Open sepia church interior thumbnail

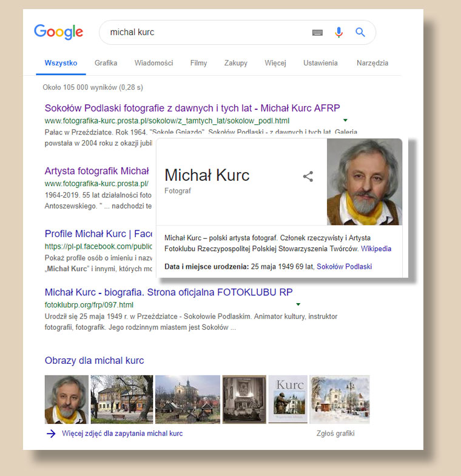click(244, 400)
